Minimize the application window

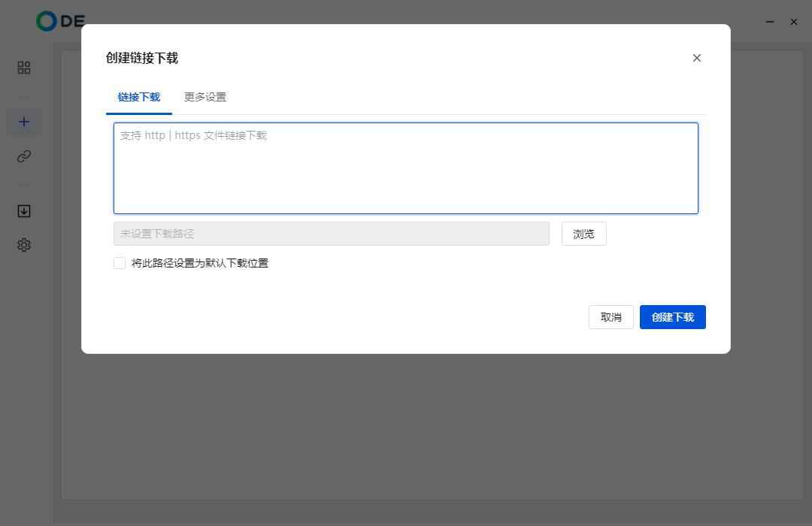point(769,22)
